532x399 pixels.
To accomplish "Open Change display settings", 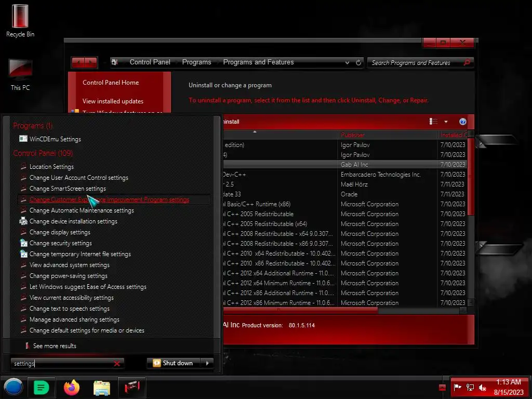I will (x=60, y=232).
